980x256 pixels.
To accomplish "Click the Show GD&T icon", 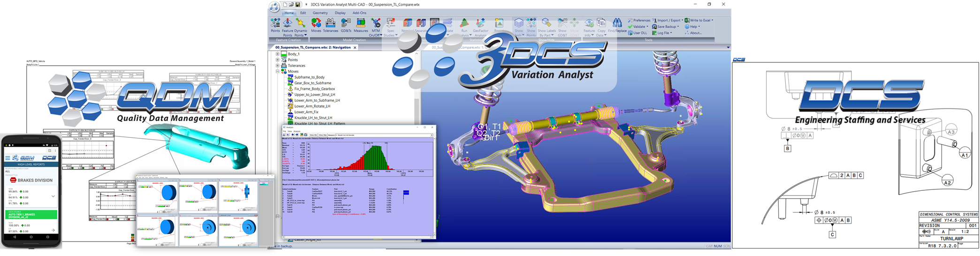I will pyautogui.click(x=562, y=27).
